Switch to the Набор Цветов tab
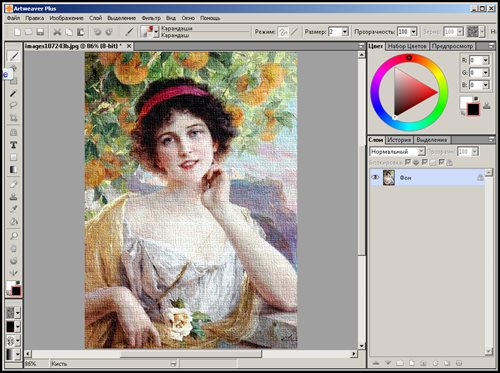Viewport: 500px width, 373px height. point(407,46)
